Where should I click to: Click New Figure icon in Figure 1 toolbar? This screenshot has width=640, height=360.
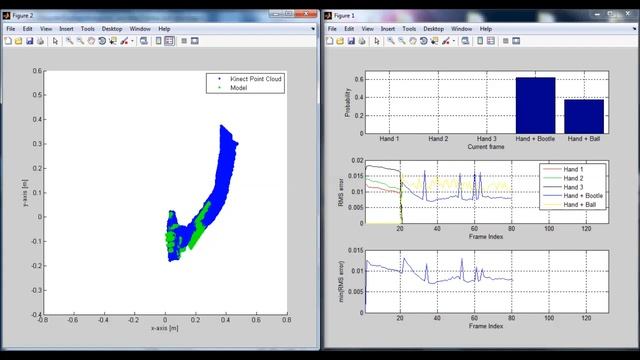(x=329, y=41)
